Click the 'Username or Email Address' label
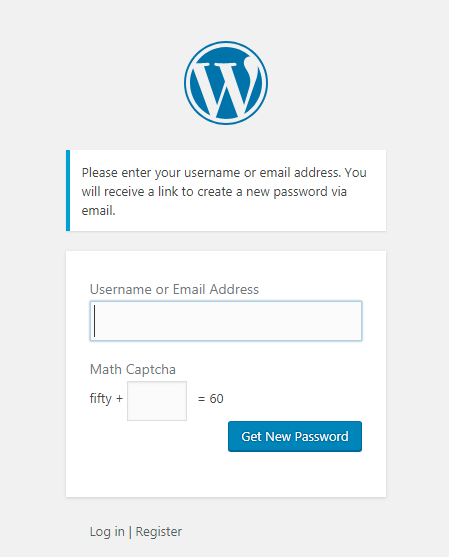The width and height of the screenshot is (449, 557). tap(174, 289)
